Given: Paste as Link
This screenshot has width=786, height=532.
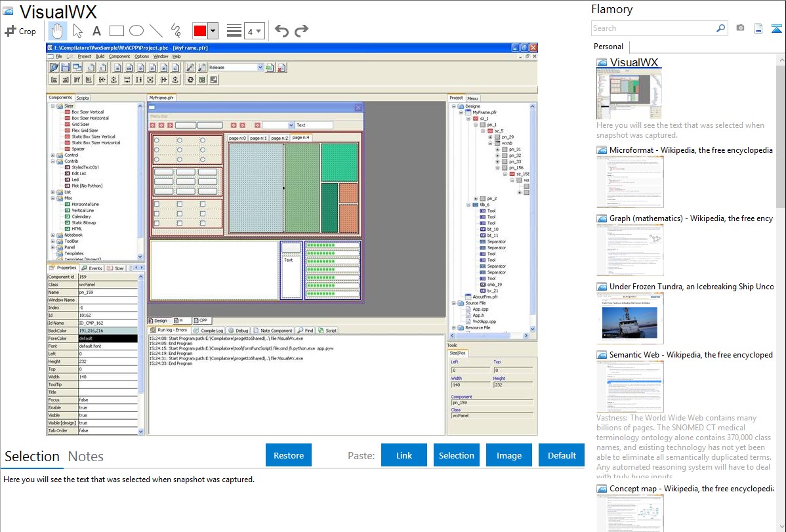Looking at the screenshot, I should [x=404, y=455].
